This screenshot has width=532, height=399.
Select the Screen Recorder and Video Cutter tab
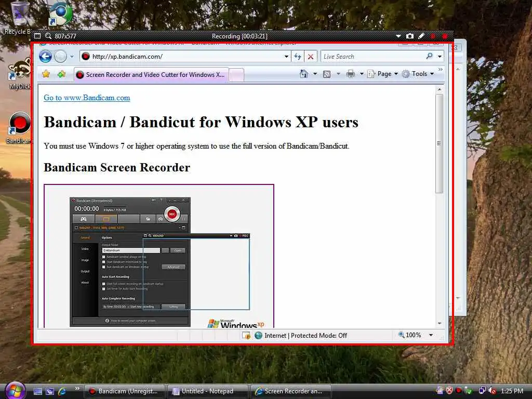151,75
